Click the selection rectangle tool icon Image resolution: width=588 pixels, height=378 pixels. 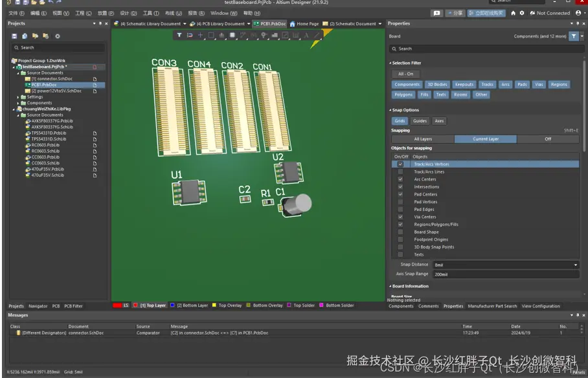pyautogui.click(x=210, y=35)
